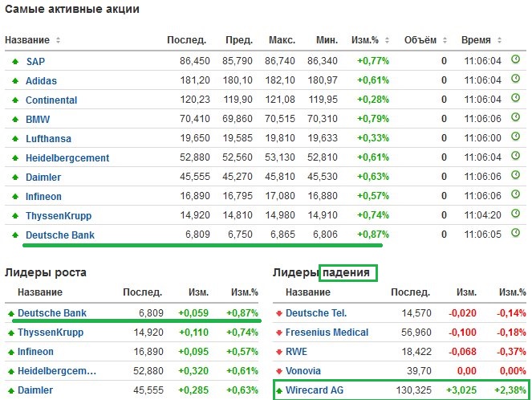Click red down arrow beside RWE
Viewport: 532px width, 400px height.
tap(279, 352)
